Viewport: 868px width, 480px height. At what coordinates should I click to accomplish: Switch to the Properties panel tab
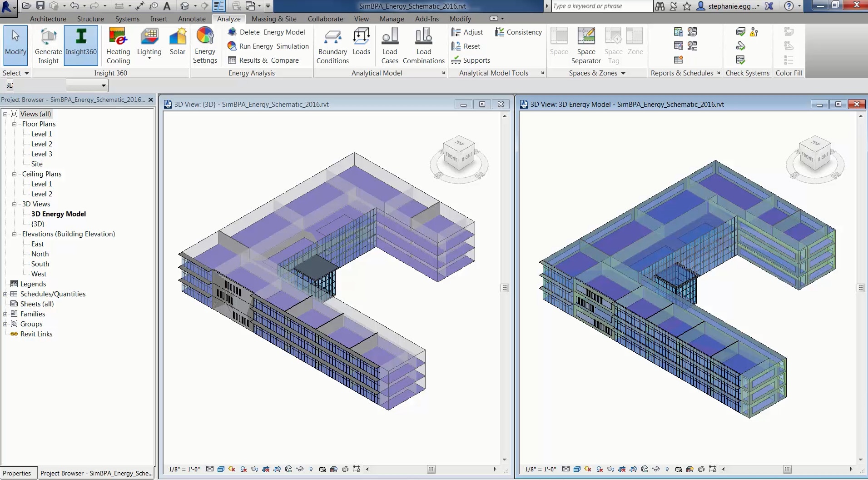tap(17, 473)
